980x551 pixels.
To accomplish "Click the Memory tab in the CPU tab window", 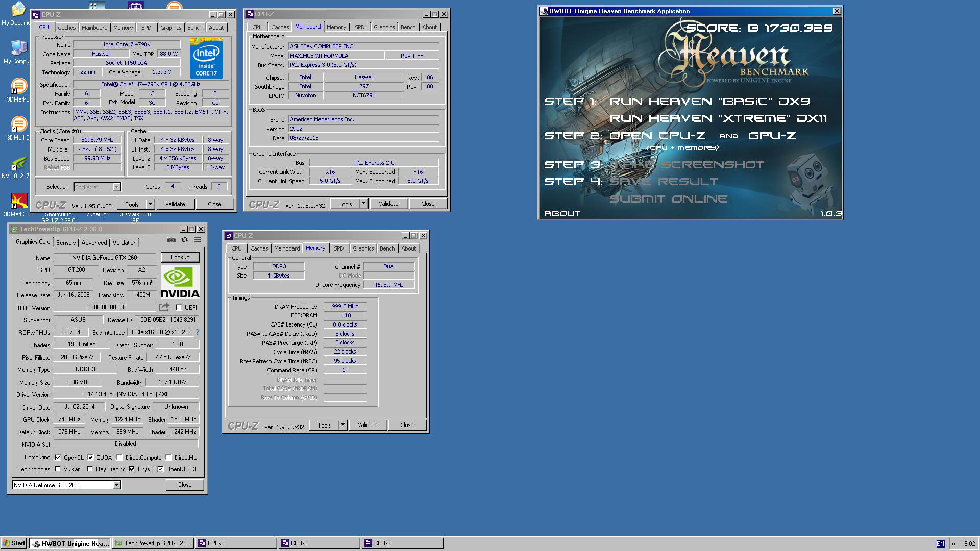I will coord(122,28).
